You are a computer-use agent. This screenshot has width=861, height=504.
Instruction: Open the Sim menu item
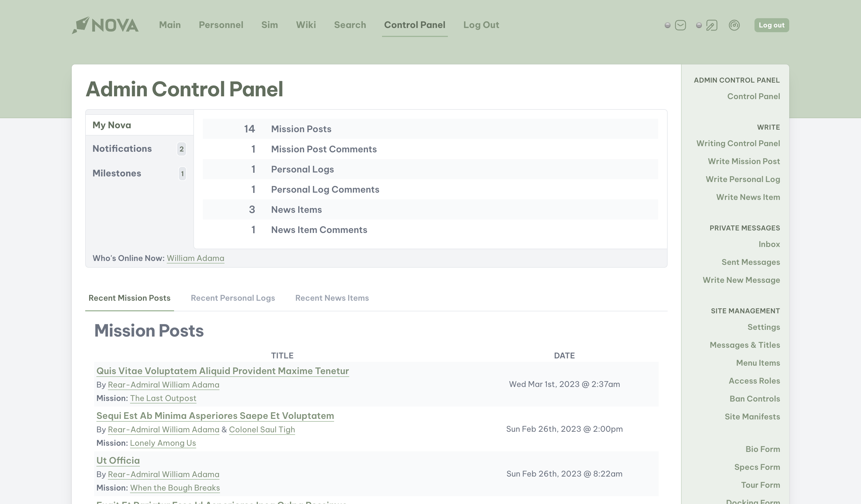click(270, 25)
